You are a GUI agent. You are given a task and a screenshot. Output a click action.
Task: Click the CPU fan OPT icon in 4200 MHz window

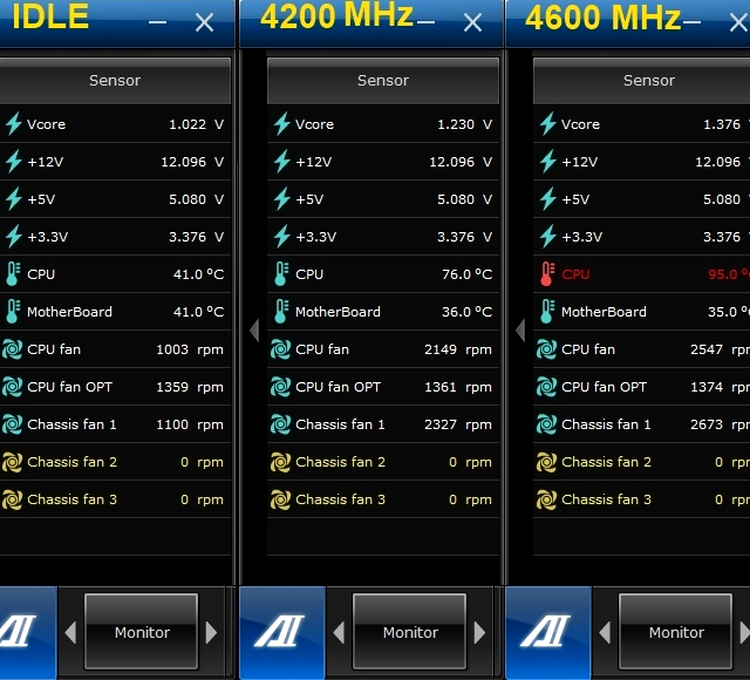pos(281,387)
